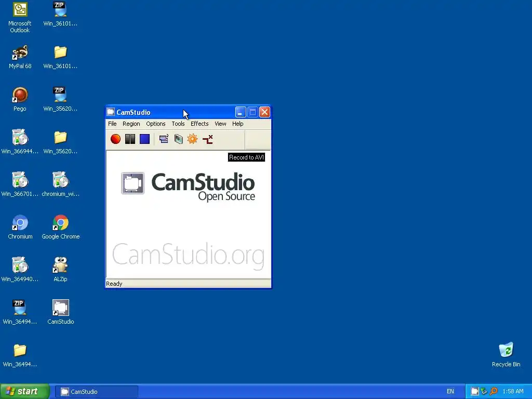Viewport: 532px width, 399px height.
Task: Select the ALZip desktop shortcut
Action: [x=60, y=270]
